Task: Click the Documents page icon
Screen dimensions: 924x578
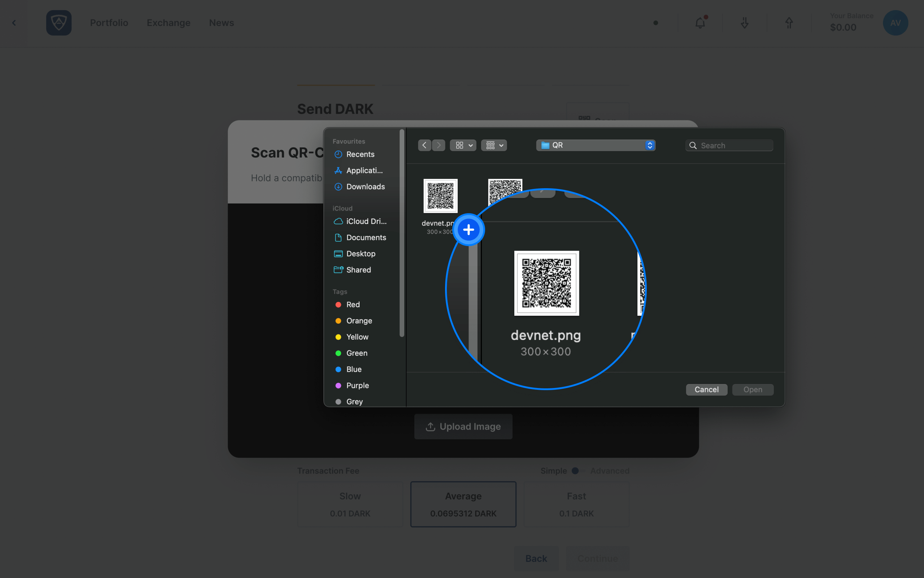Action: [x=338, y=237]
